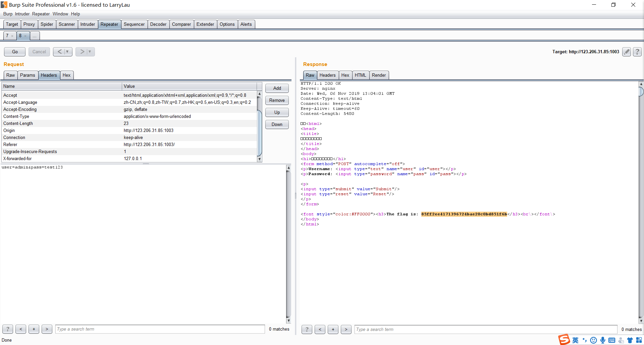
Task: Switch to the Decoder tab
Action: (158, 24)
